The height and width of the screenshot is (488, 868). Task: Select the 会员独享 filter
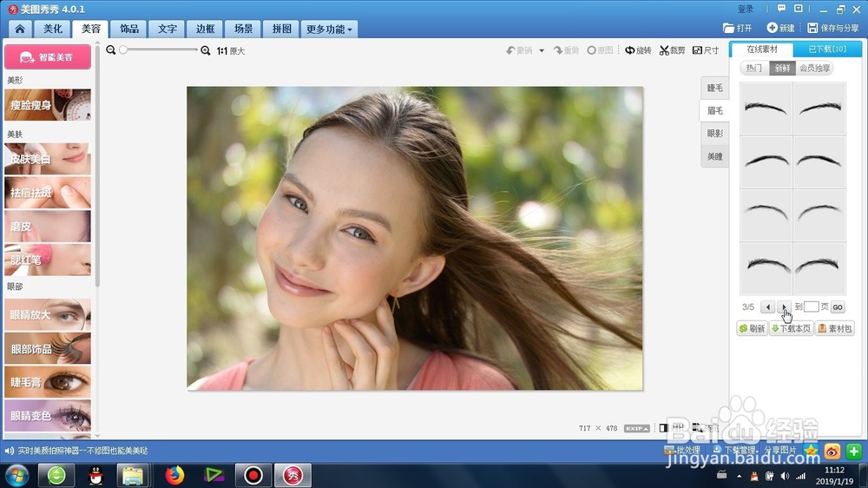814,68
